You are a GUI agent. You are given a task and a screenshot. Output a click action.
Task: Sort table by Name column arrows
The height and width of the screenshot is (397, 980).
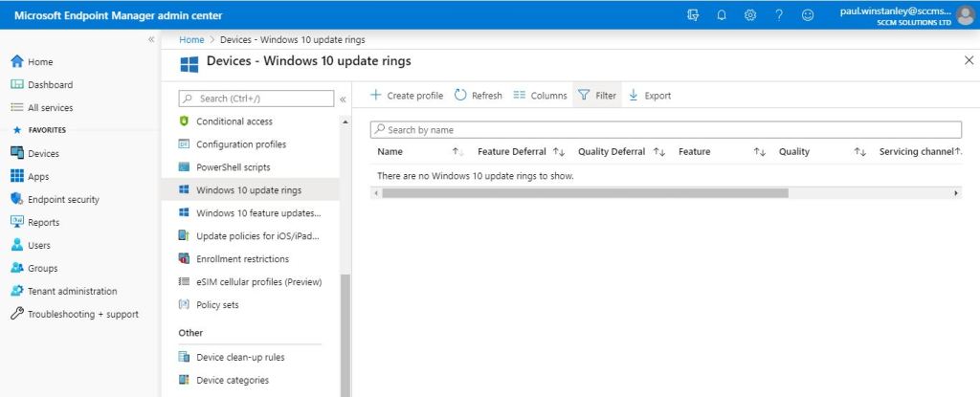pyautogui.click(x=457, y=152)
